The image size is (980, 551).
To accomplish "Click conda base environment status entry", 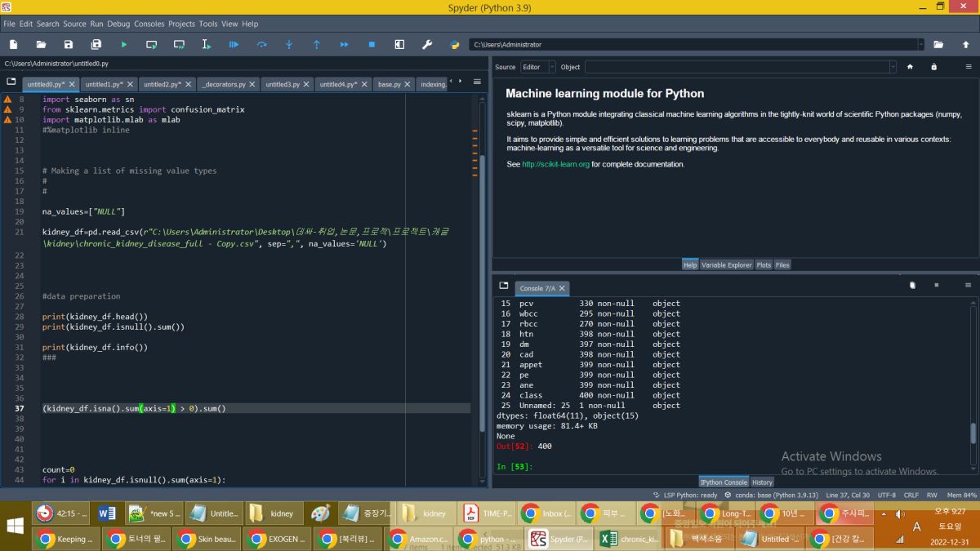I will 773,495.
